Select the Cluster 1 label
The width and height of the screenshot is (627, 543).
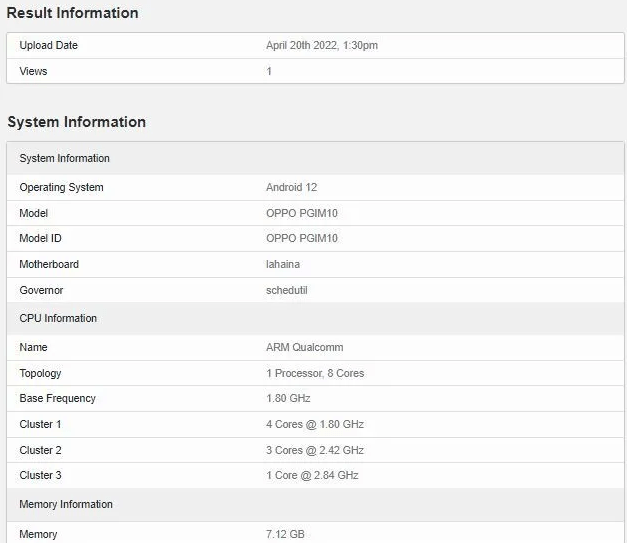tap(40, 424)
